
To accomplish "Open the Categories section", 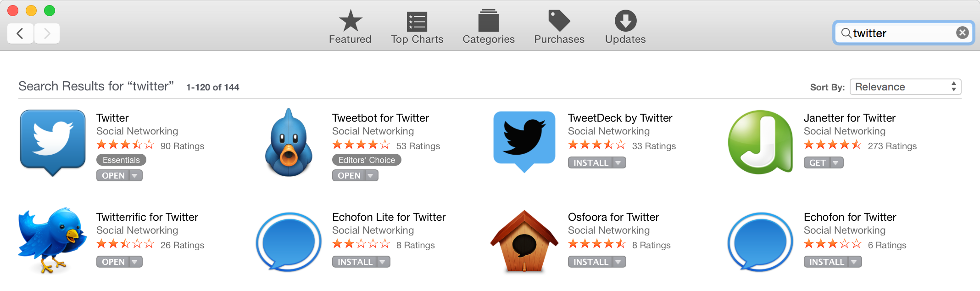I will [x=489, y=27].
